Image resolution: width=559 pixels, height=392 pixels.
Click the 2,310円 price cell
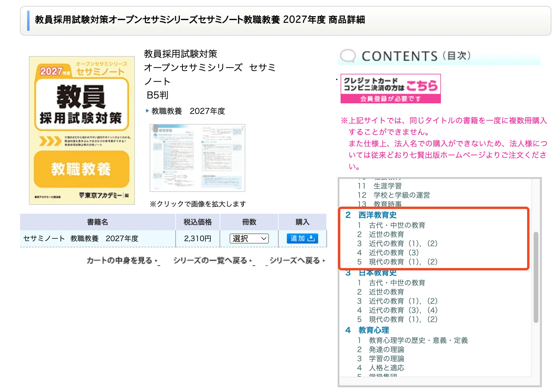point(198,239)
